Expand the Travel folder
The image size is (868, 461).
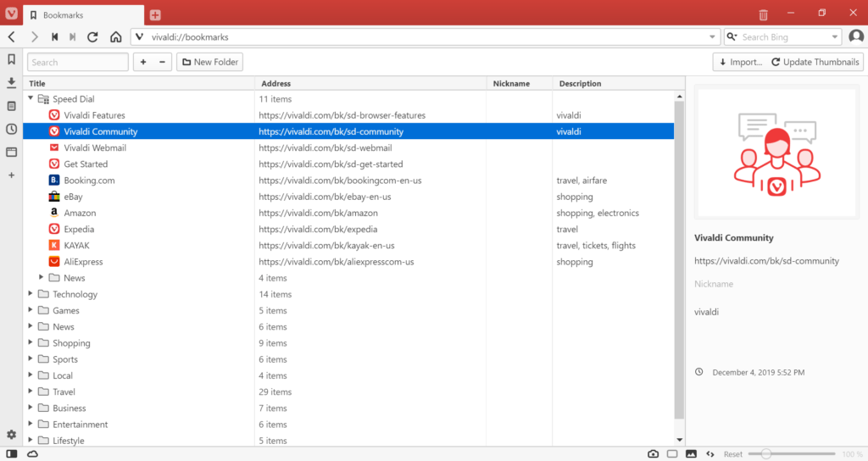[x=31, y=392]
